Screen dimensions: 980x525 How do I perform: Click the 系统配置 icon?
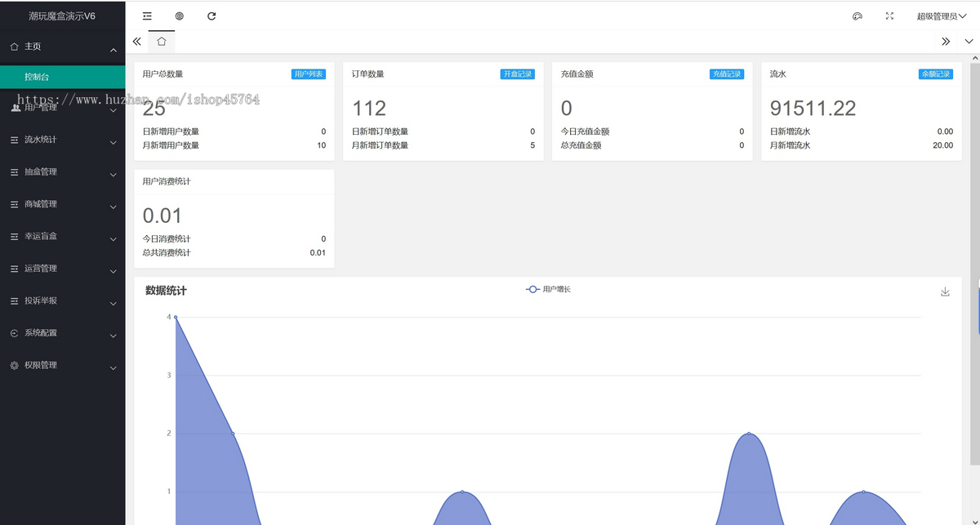(x=14, y=332)
